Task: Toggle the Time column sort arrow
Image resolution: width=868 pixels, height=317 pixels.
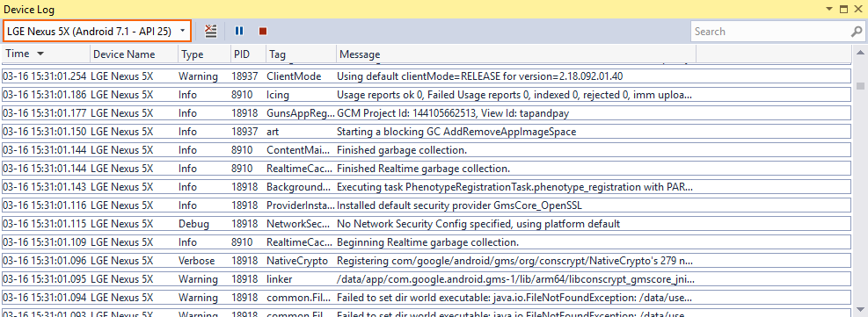Action: click(x=40, y=54)
